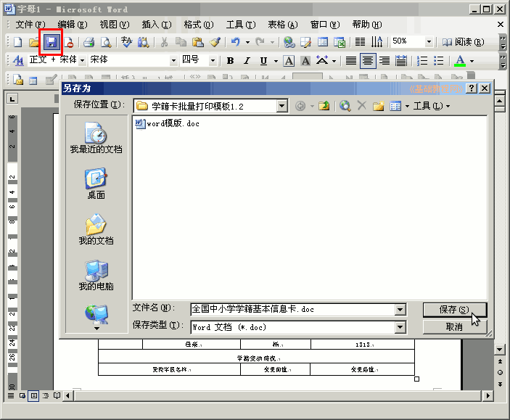The height and width of the screenshot is (420, 510).
Task: Open the Insert (插入) menu
Action: coord(157,25)
